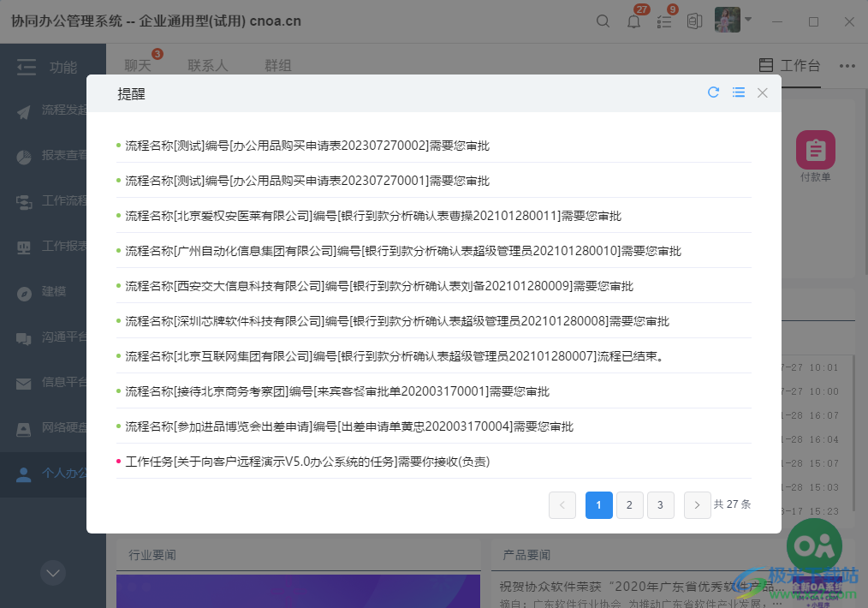
Task: Open the task list icon with 9 badge
Action: pyautogui.click(x=664, y=21)
